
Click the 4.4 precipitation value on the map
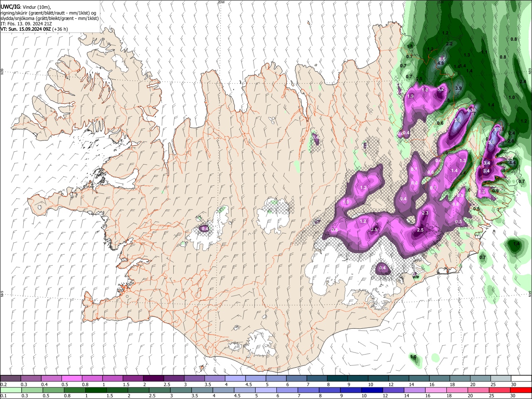pos(512,163)
